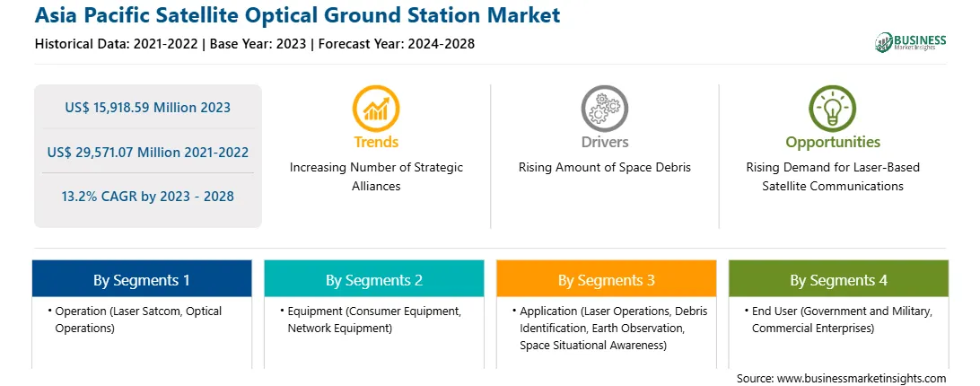This screenshot has width=980, height=386.
Task: Click the Business Market Insights logo
Action: pyautogui.click(x=911, y=42)
